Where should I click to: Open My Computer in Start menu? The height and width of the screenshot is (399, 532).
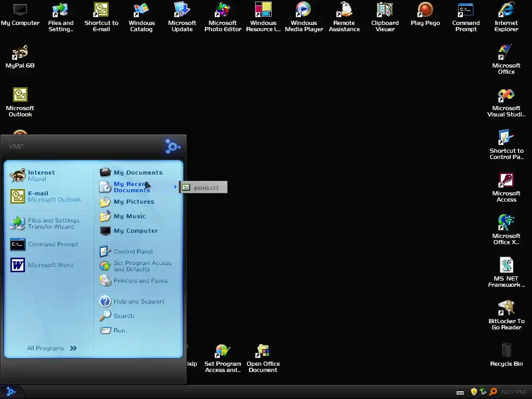138,231
